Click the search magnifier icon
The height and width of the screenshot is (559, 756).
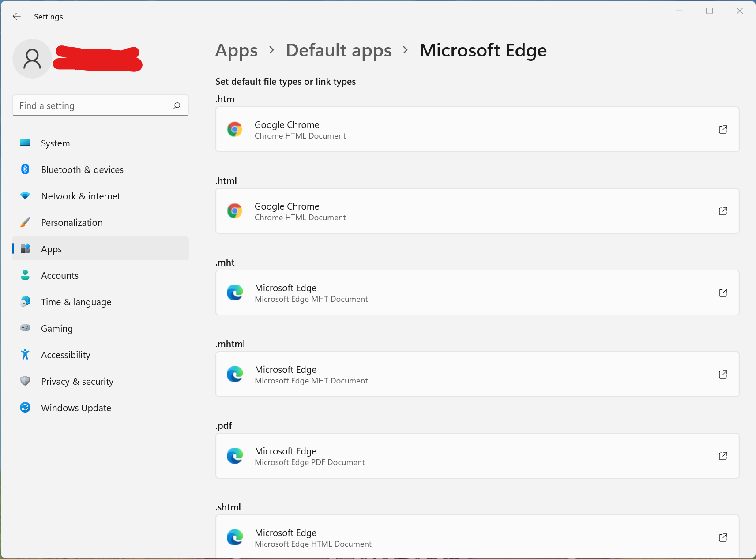tap(177, 105)
